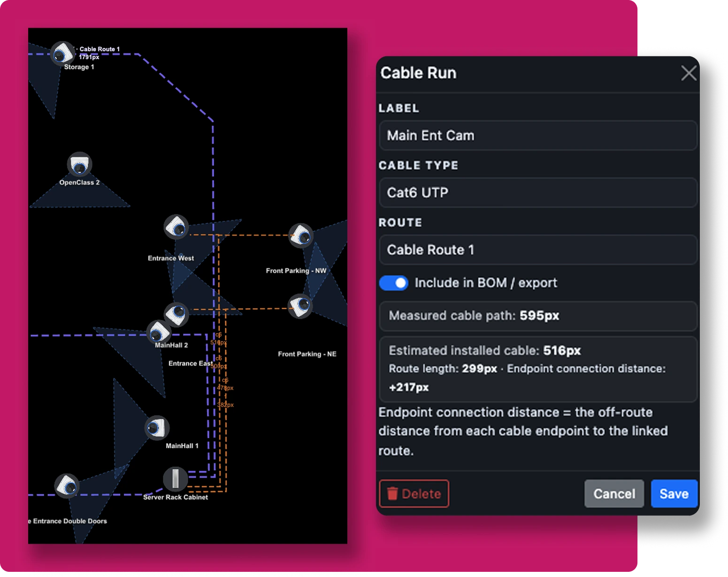The width and height of the screenshot is (728, 577).
Task: Click the 'Server Rack Cabinet' label
Action: (176, 497)
